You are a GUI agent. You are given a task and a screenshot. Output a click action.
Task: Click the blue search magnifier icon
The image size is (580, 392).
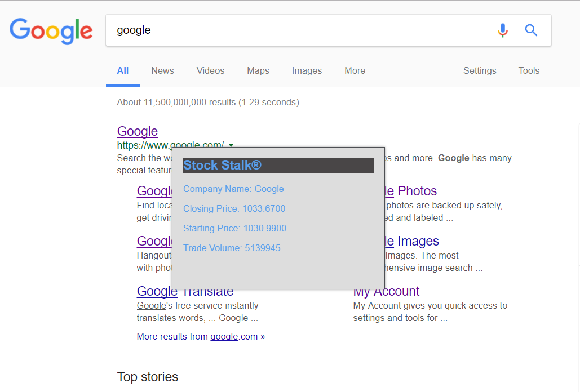tap(531, 30)
